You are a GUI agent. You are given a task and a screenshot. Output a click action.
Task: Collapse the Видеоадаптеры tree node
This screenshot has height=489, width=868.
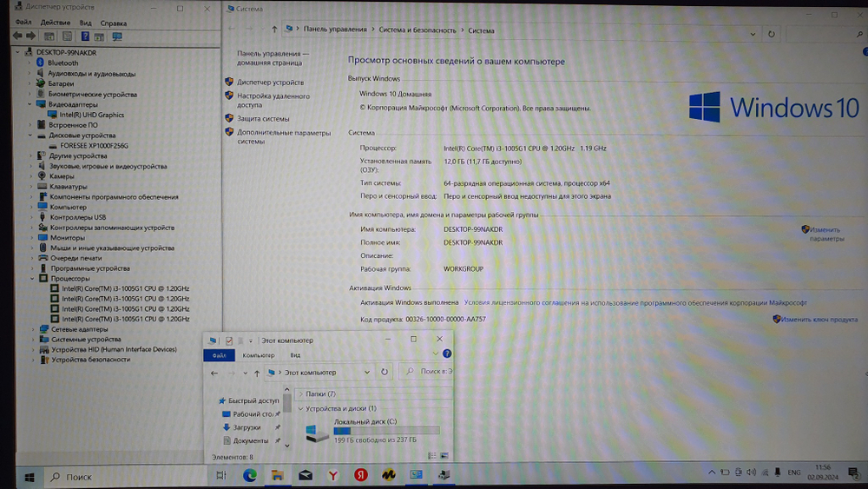30,104
